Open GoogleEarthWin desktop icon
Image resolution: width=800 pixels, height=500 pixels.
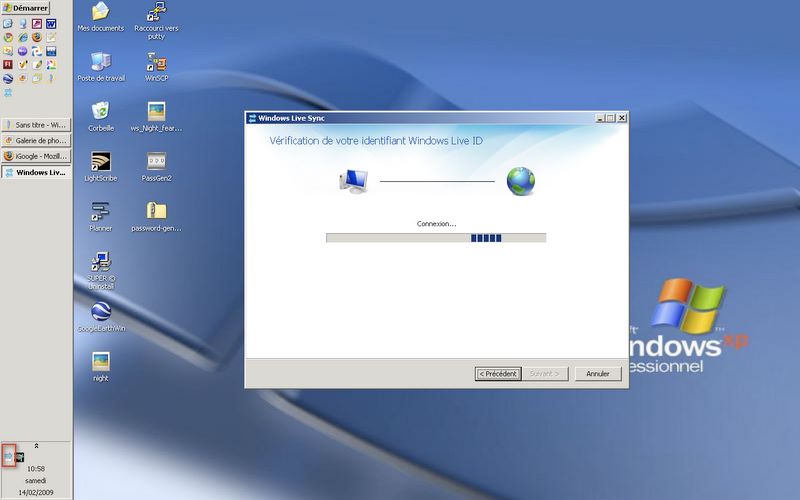101,317
